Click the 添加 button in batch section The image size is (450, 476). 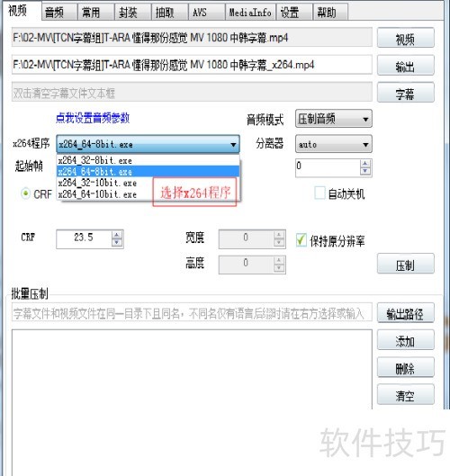[406, 340]
